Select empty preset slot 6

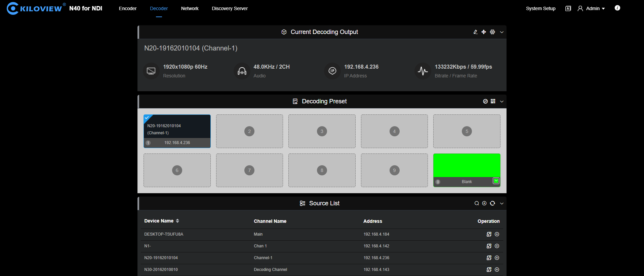tap(177, 170)
